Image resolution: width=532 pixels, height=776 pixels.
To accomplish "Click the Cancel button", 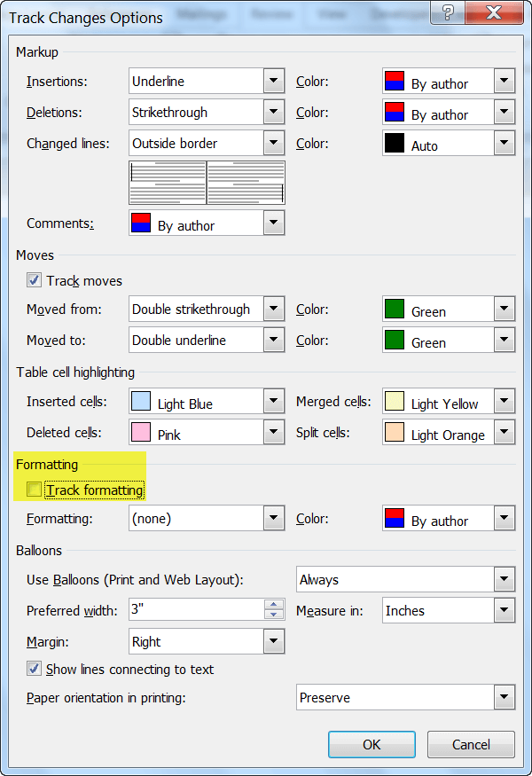I will (x=471, y=744).
